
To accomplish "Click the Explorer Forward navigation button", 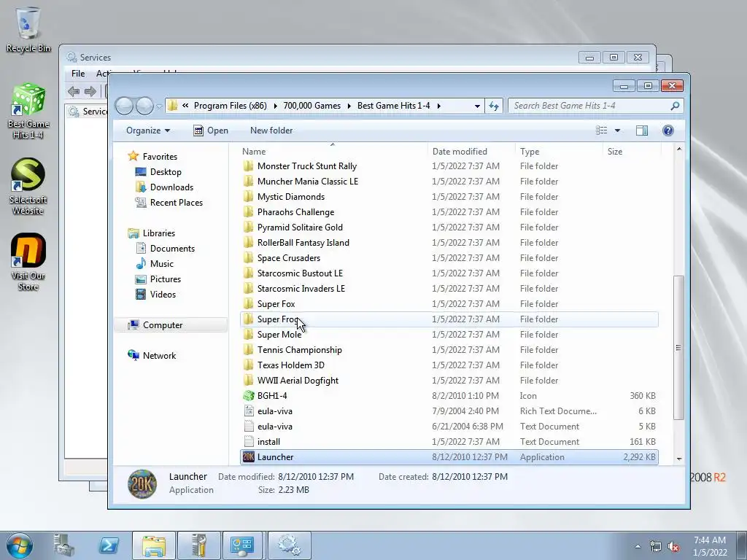I will pos(144,106).
